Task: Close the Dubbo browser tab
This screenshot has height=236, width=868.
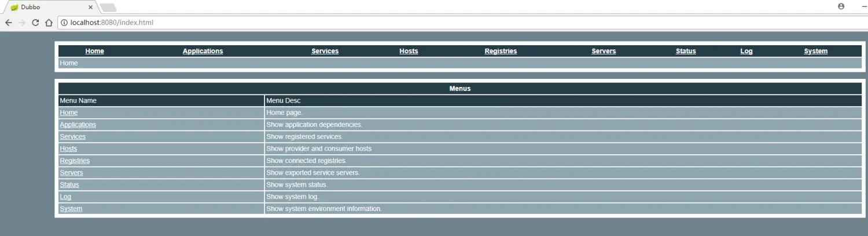Action: coord(90,7)
